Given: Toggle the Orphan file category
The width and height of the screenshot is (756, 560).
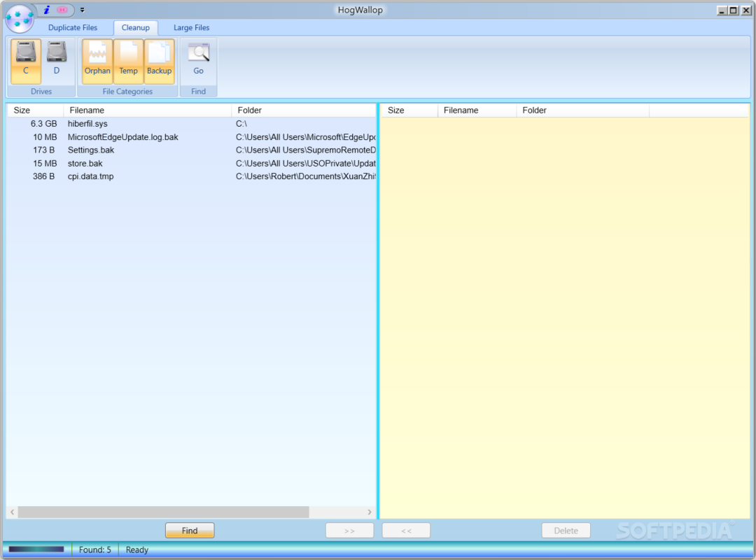Looking at the screenshot, I should [97, 61].
